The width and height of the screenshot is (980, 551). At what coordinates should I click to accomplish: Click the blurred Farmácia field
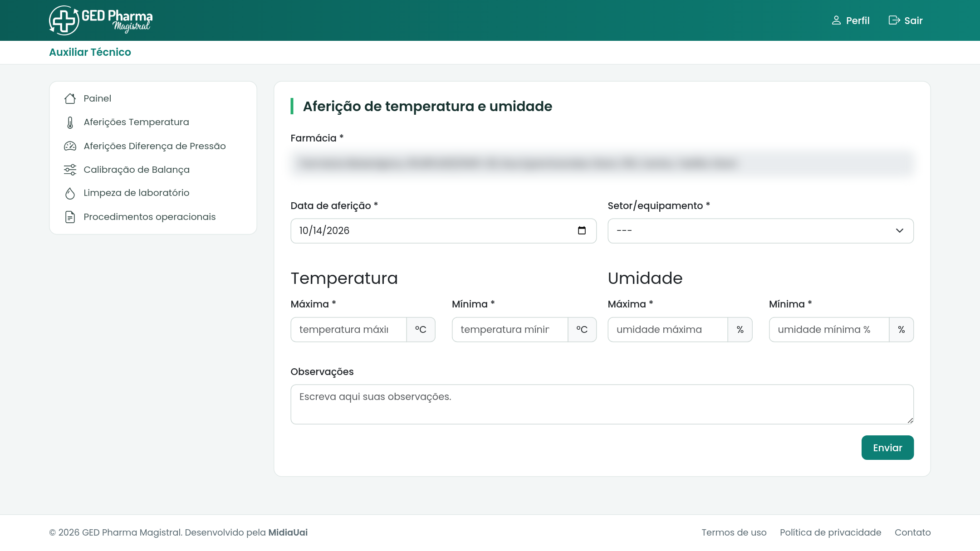point(602,163)
